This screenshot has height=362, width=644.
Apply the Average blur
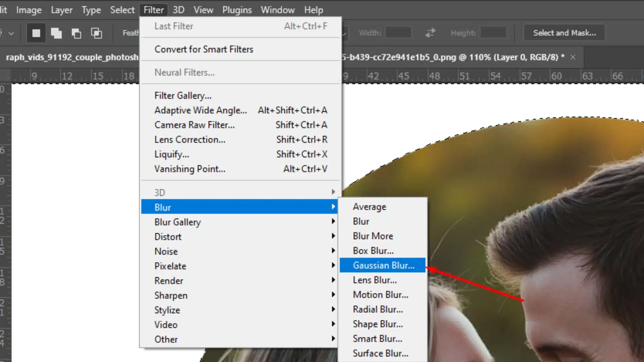(383, 207)
